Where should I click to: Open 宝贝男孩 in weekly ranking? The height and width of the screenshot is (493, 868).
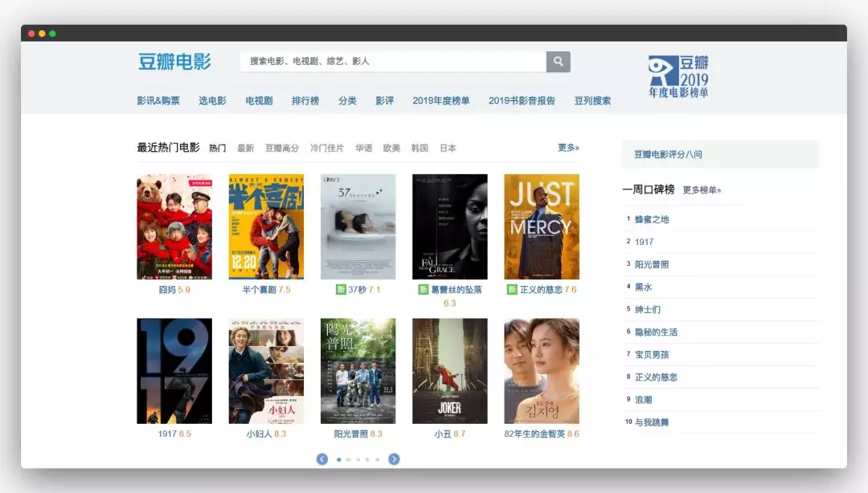[x=652, y=355]
